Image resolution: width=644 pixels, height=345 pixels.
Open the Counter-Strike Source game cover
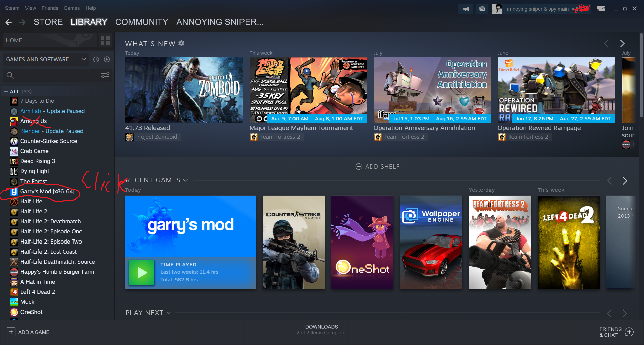point(293,242)
